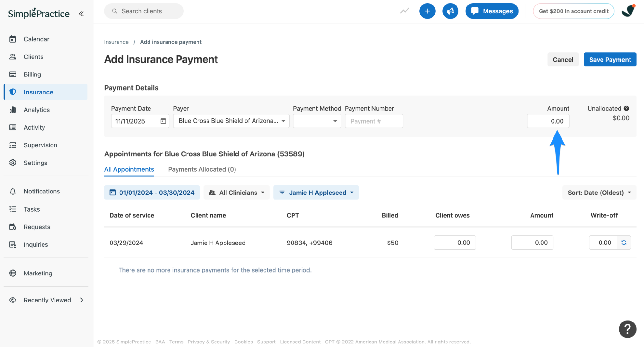The image size is (644, 347).
Task: Click the Client owes field for 03/29/2024
Action: 455,243
